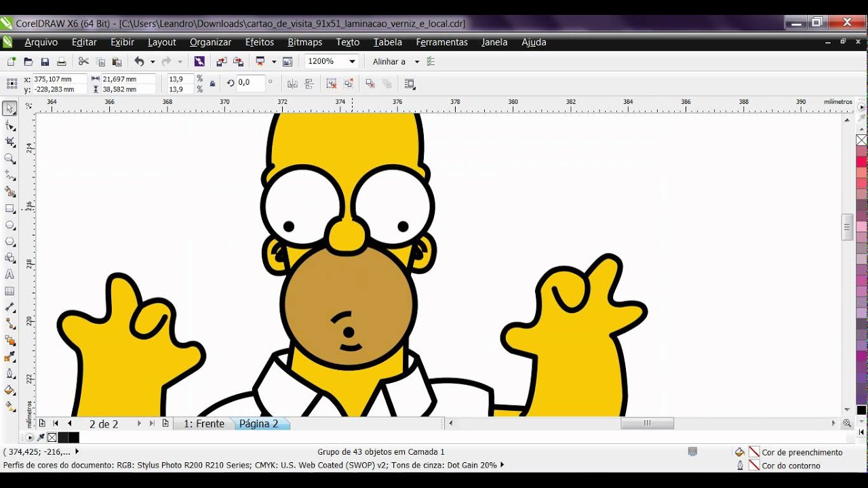Mirror the selection horizontally
The height and width of the screenshot is (488, 868).
292,84
